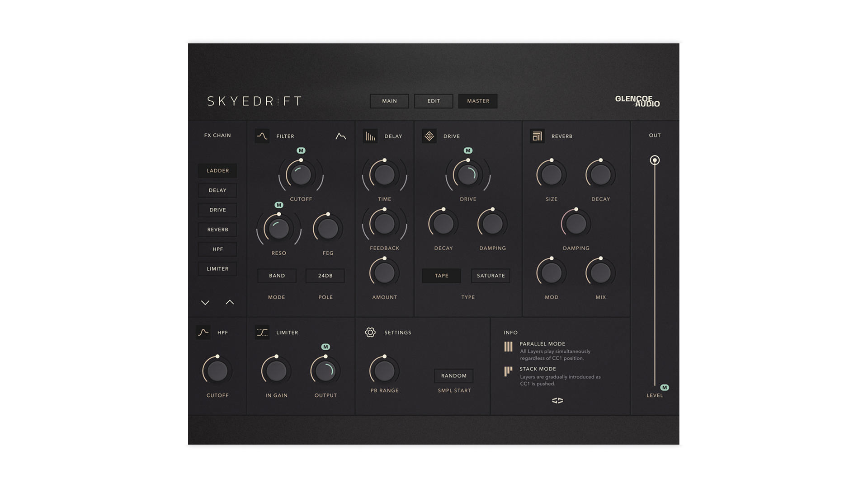Click the reverb Mod knob
The image size is (868, 488).
[x=552, y=273]
